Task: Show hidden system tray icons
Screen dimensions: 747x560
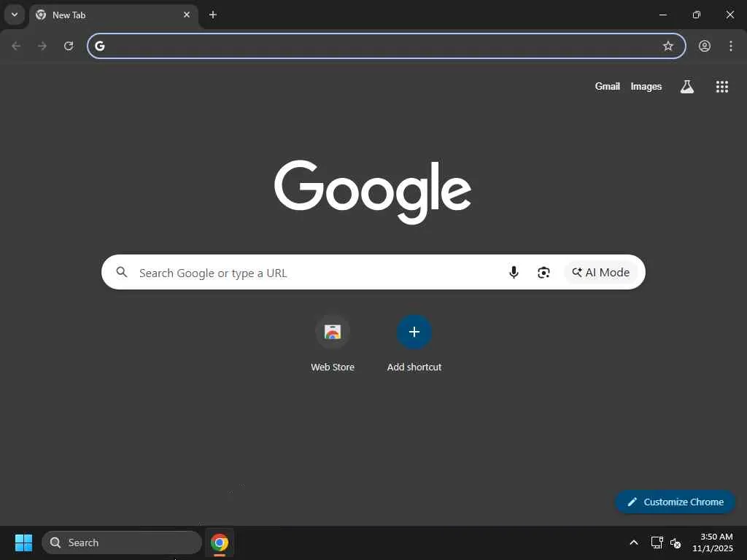Action: (634, 542)
